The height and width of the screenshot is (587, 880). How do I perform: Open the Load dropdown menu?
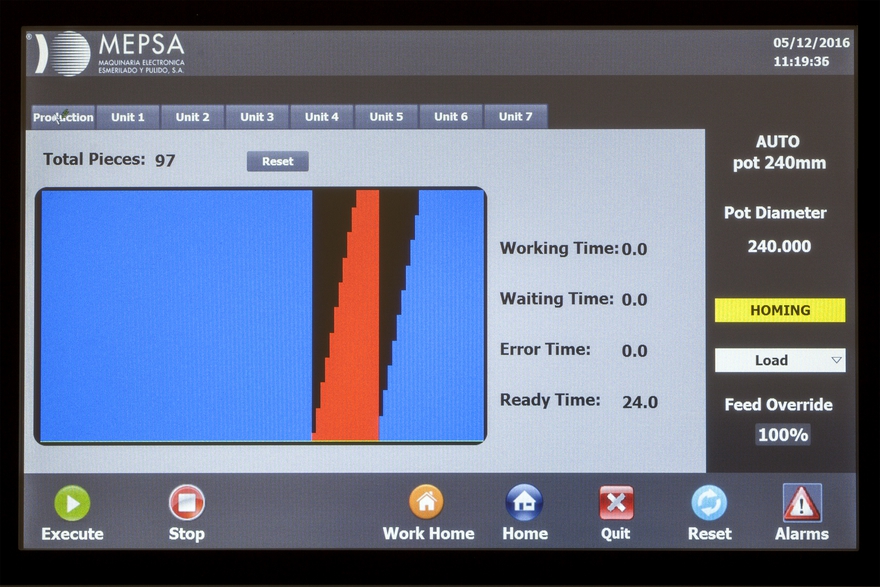tap(780, 360)
